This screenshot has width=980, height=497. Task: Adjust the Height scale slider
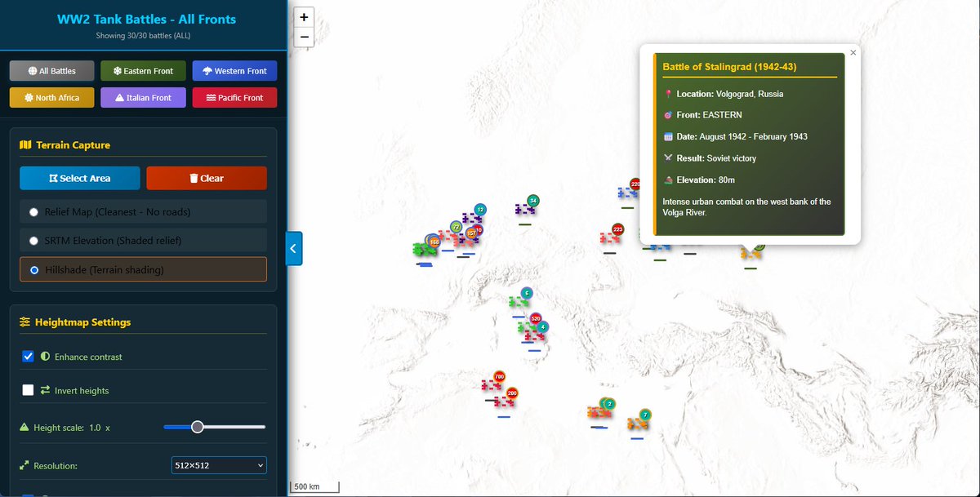(x=215, y=427)
